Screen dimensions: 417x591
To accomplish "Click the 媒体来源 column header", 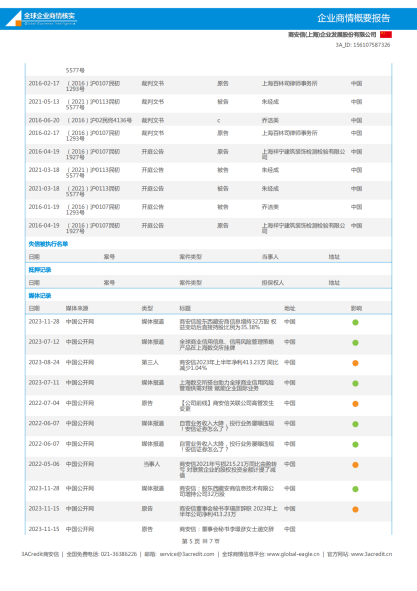I will [77, 308].
